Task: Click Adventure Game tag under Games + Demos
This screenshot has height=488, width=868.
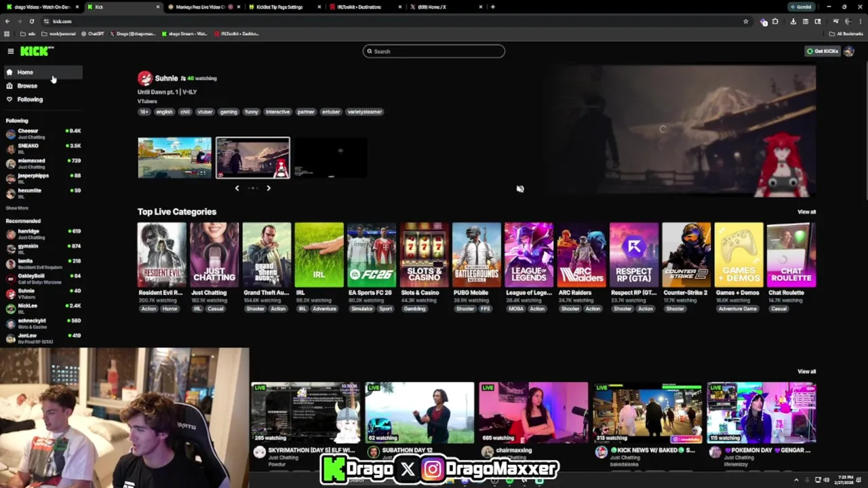Action: click(737, 309)
